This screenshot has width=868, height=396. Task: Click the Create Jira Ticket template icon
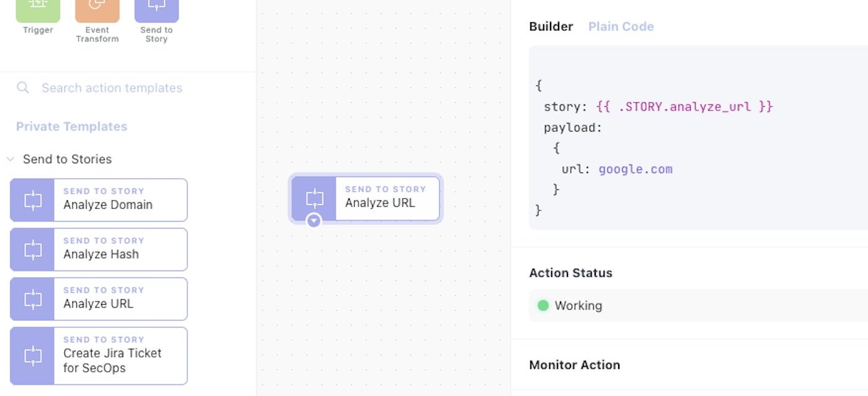tap(32, 356)
